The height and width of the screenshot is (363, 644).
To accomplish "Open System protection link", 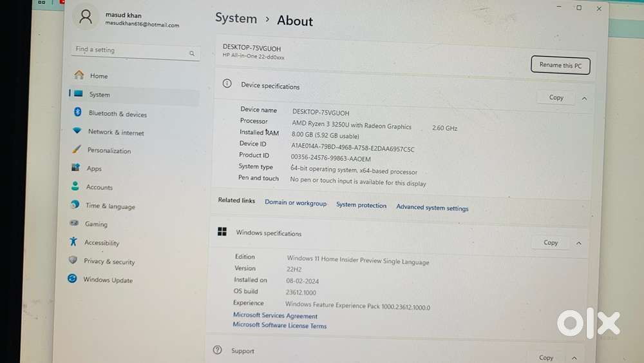I will coord(361,205).
